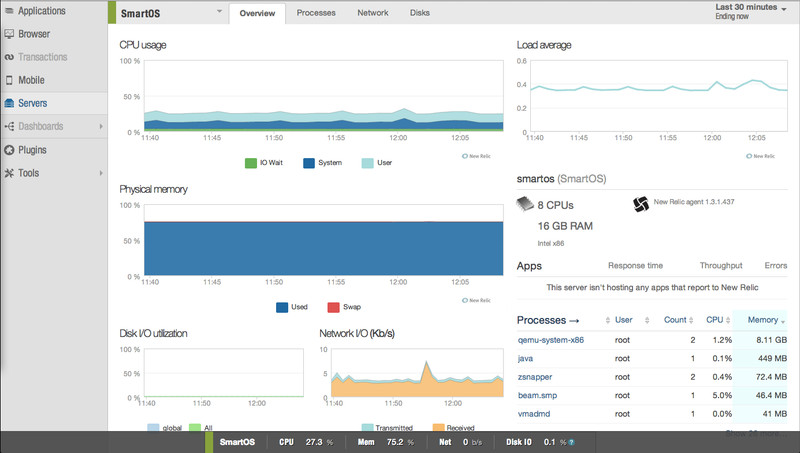
Task: Click the New Relic credit under Load average chart
Action: click(x=760, y=156)
